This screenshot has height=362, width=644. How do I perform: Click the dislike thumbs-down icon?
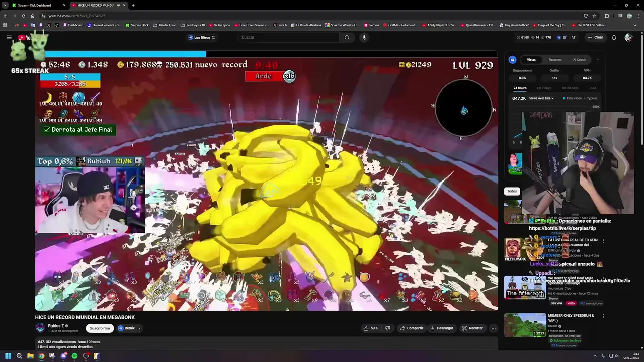[x=387, y=328]
